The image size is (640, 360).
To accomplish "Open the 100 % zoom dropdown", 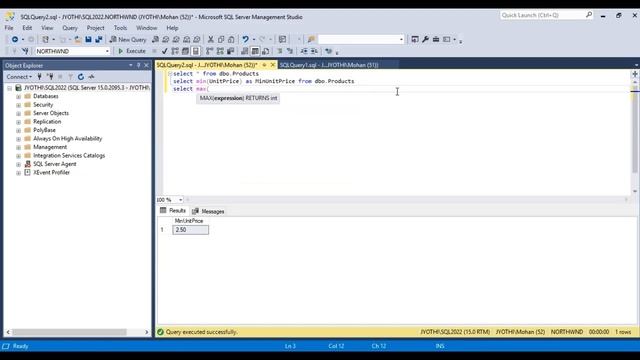I will coord(180,200).
